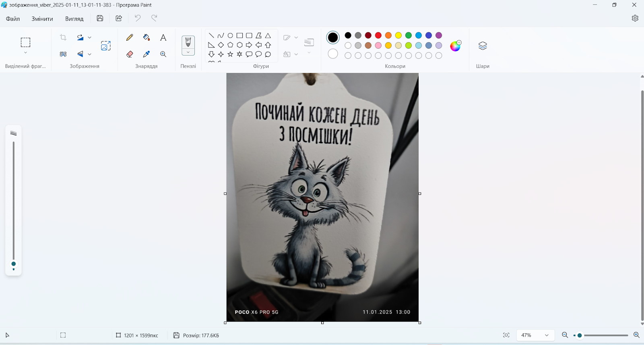644x345 pixels.
Task: Expand the Brushes dropdown chevron
Action: tap(188, 52)
